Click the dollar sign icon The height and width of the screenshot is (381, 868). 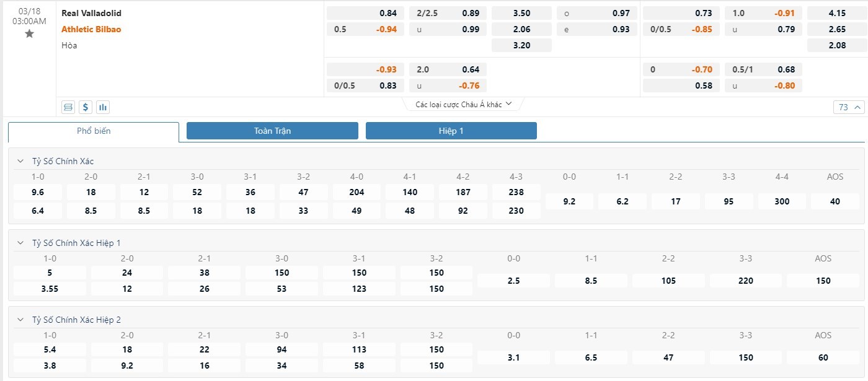[86, 107]
